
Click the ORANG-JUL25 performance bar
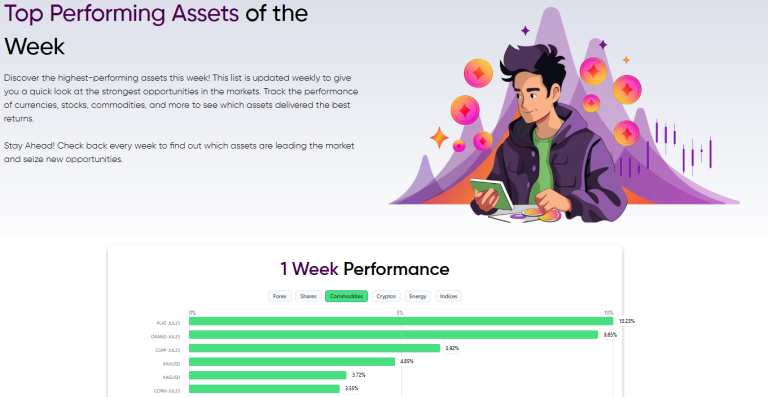click(x=393, y=335)
